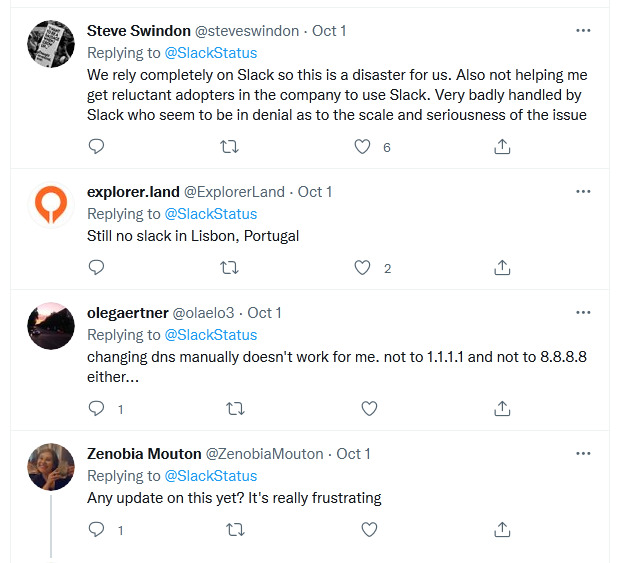Reply to explorer.land's Lisbon tweet
The width and height of the screenshot is (618, 563).
pyautogui.click(x=96, y=267)
